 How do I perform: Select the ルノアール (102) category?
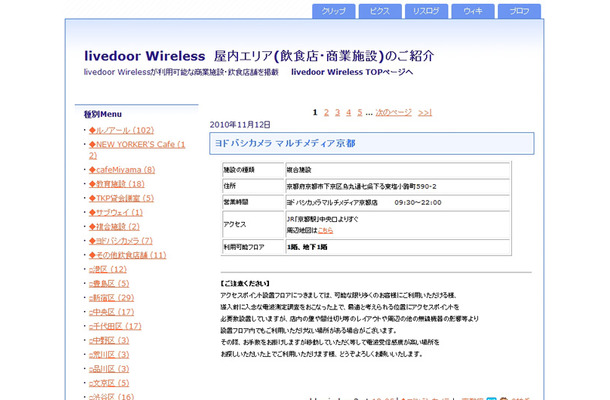pyautogui.click(x=121, y=130)
